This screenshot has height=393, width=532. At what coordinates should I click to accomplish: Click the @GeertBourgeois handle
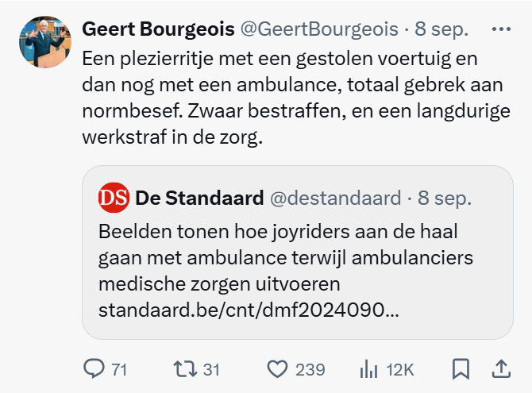click(x=319, y=29)
